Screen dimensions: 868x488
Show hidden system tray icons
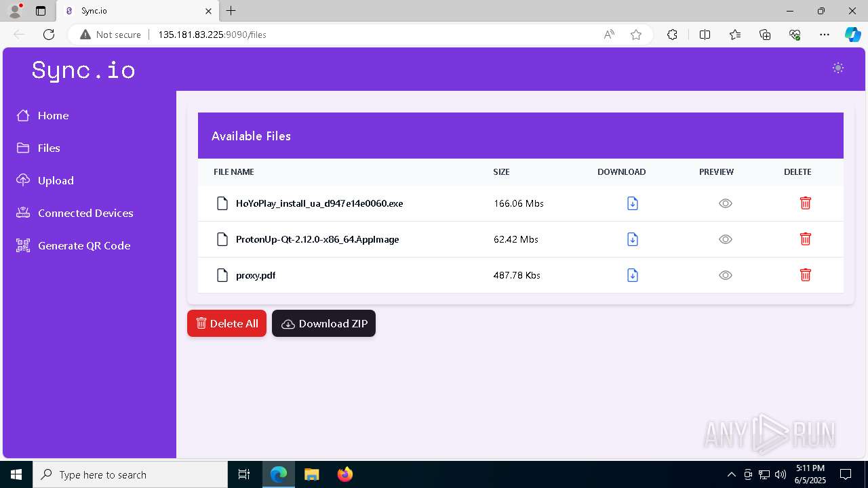[x=731, y=474]
